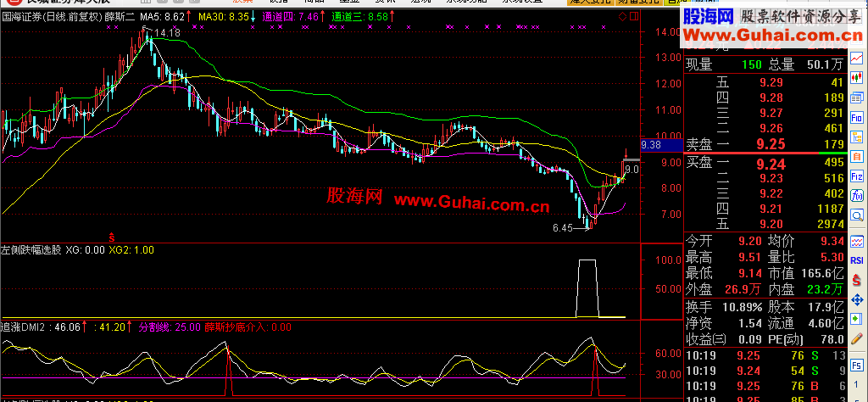The image size is (868, 402).
Task: Click the 追涨DMI2 indicator title
Action: coord(23,327)
